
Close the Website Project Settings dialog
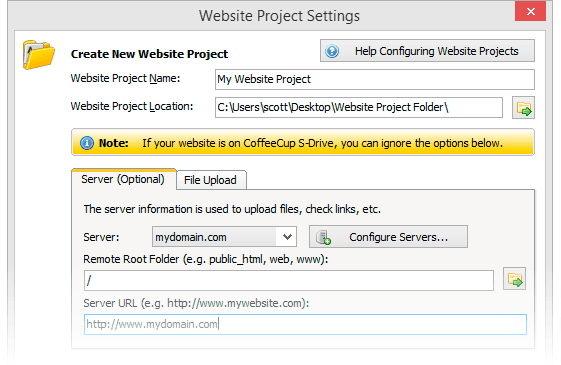[x=531, y=11]
